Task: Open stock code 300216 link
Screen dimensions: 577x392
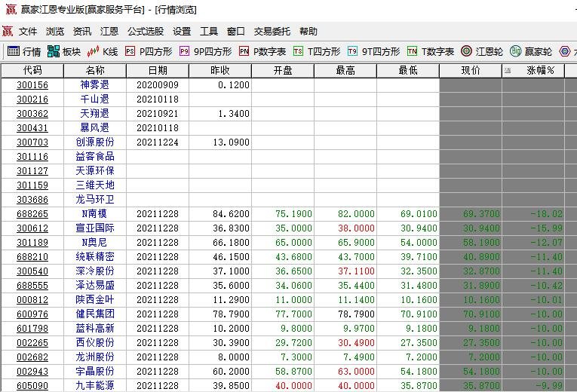Action: coord(32,100)
